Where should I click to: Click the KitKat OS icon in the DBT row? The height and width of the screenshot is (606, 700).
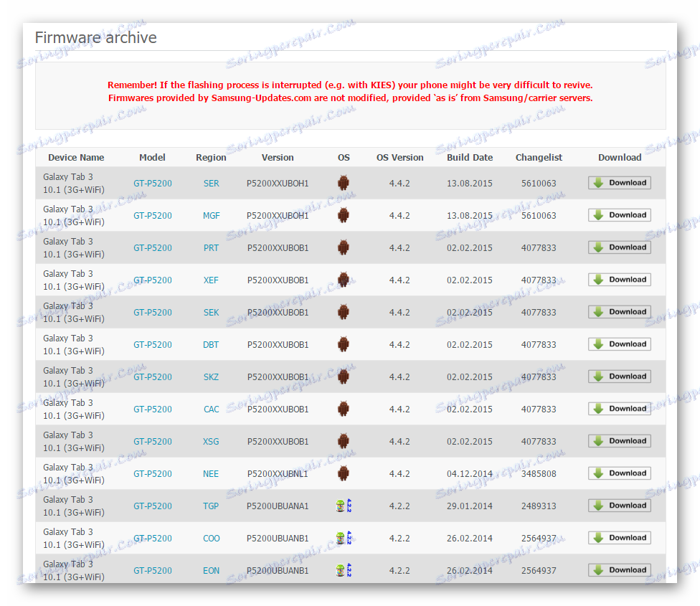point(344,344)
